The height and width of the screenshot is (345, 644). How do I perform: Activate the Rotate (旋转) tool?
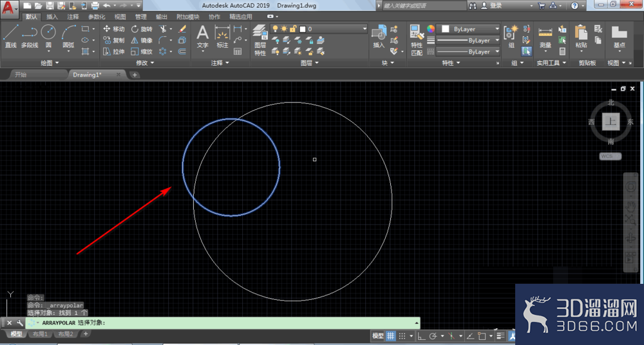[142, 29]
